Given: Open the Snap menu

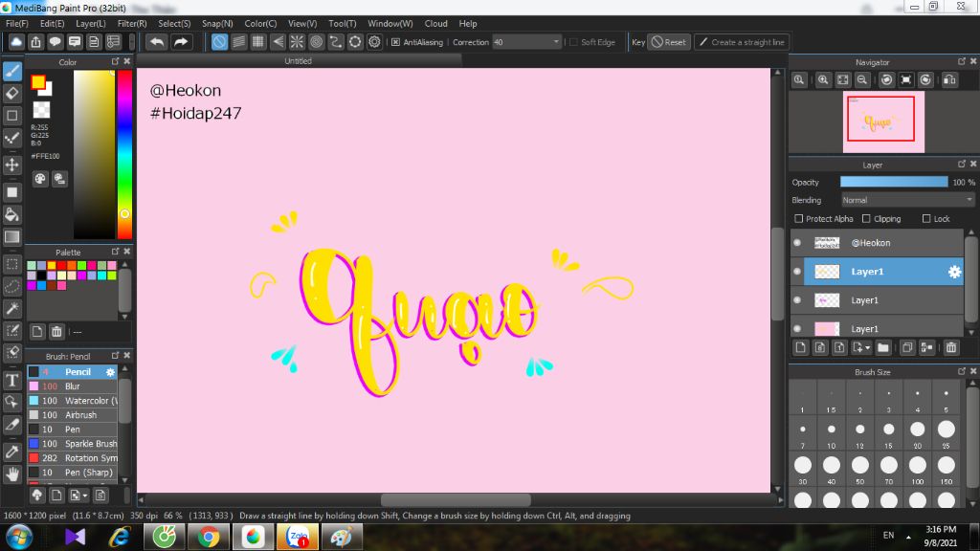Looking at the screenshot, I should coord(217,23).
